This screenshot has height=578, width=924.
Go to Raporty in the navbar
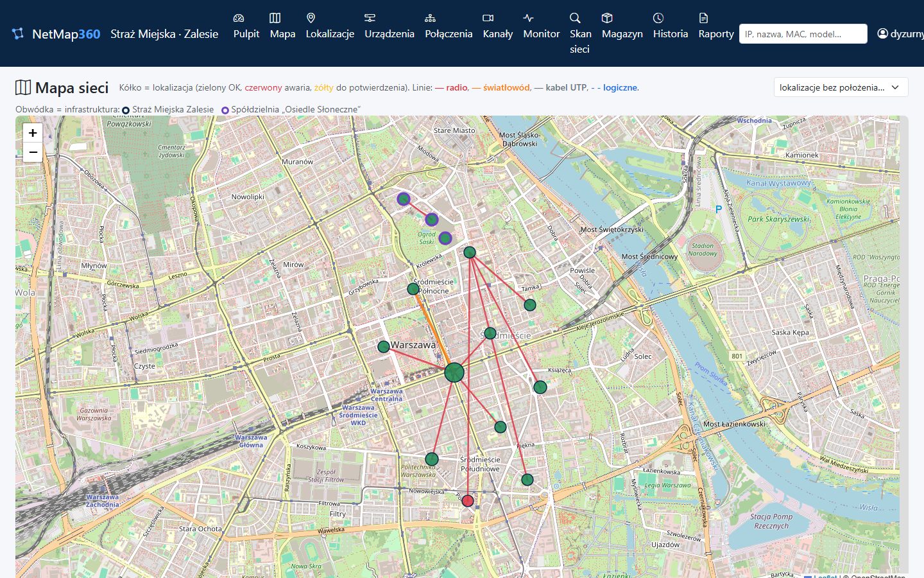coord(716,26)
